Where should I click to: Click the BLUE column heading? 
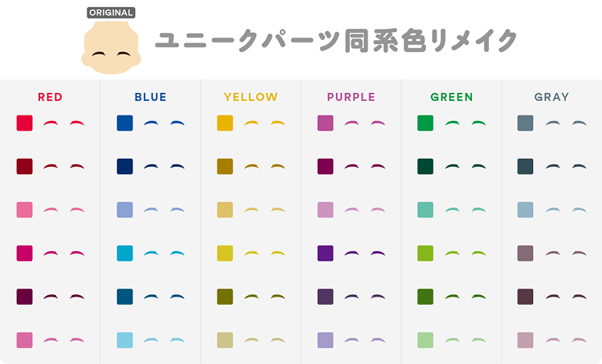[151, 97]
